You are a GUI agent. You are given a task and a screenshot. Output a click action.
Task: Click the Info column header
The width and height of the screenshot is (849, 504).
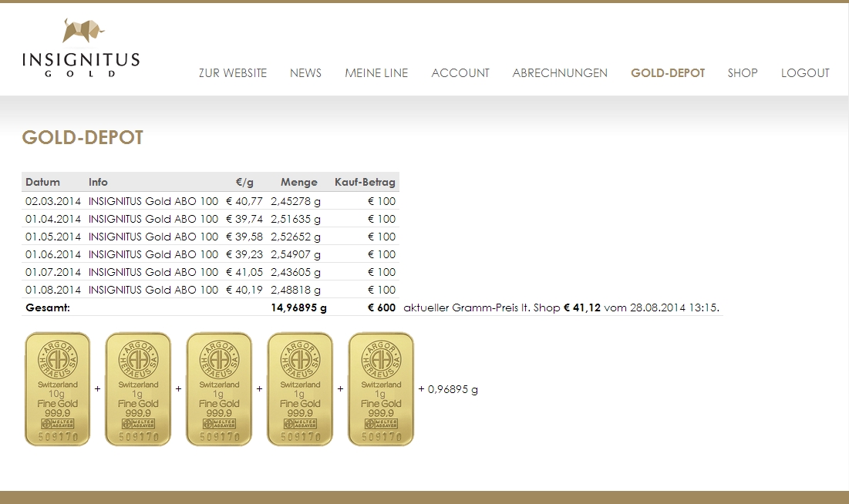(x=98, y=183)
